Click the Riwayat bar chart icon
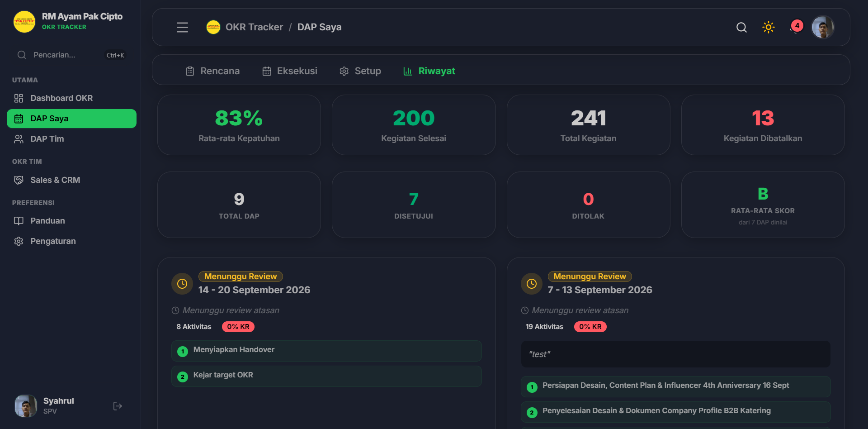This screenshot has width=868, height=429. click(x=408, y=71)
